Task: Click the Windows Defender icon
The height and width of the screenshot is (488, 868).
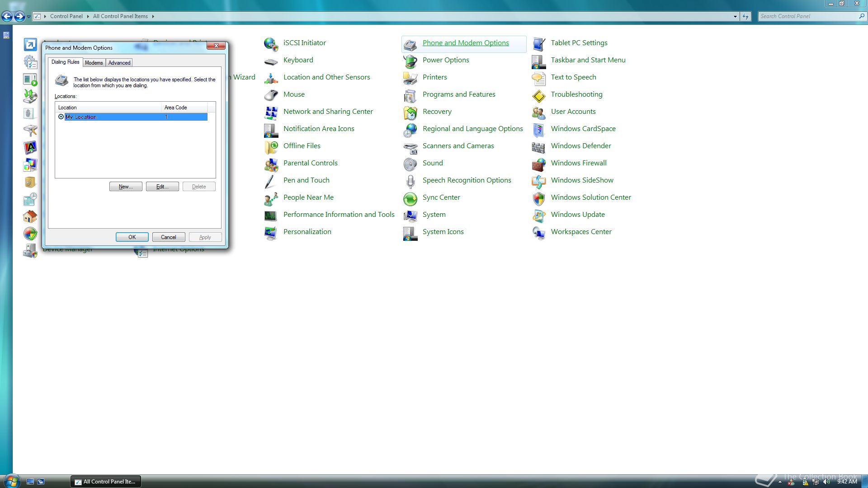Action: (x=538, y=147)
